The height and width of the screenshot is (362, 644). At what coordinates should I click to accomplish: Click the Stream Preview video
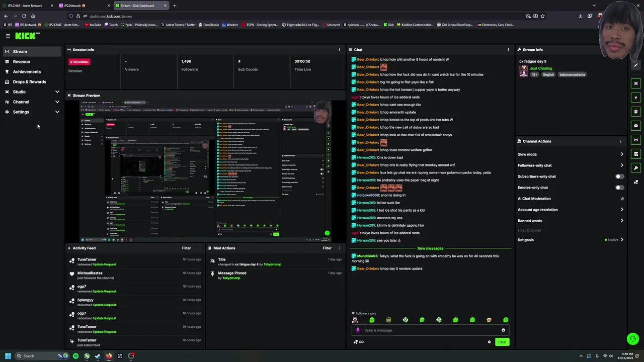[x=206, y=171]
